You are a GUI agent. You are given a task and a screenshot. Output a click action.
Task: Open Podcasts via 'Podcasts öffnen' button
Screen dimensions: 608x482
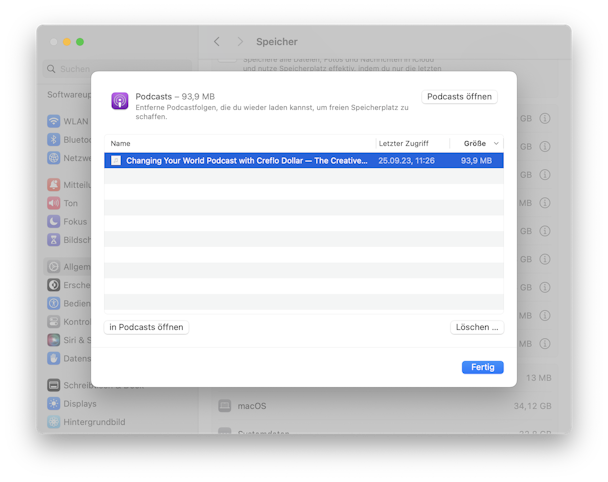pyautogui.click(x=459, y=97)
